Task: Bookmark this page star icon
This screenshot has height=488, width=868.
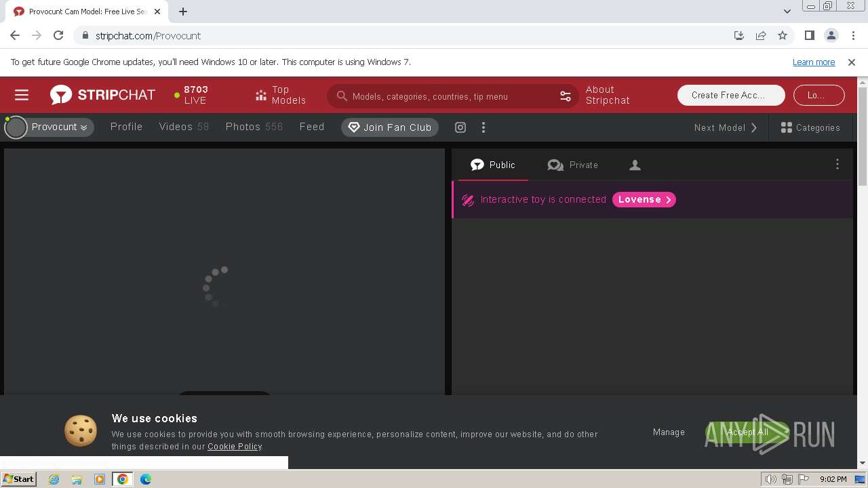Action: coord(783,35)
